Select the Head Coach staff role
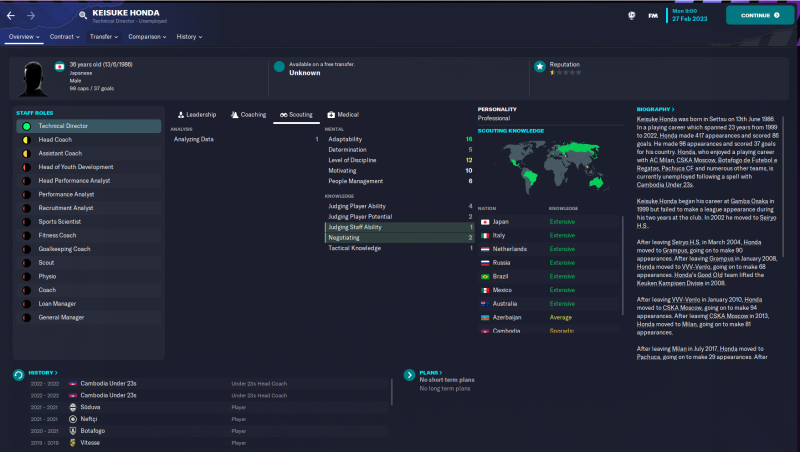This screenshot has height=452, width=800. point(88,140)
